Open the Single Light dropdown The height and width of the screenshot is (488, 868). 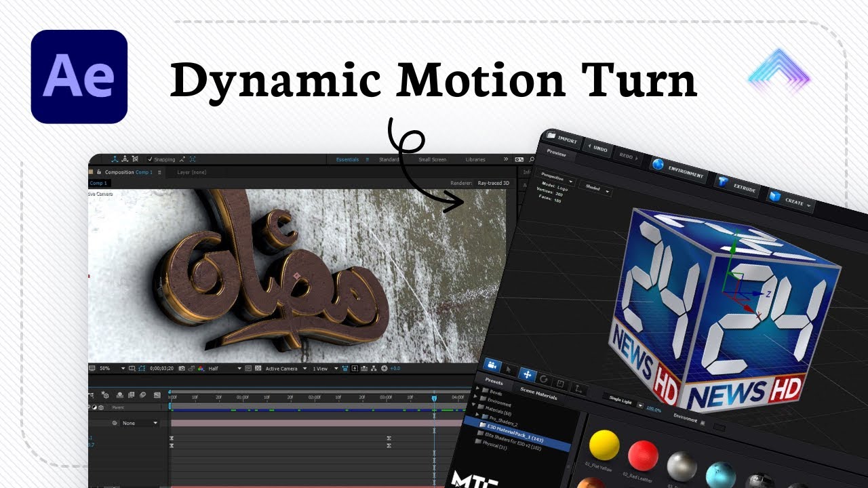623,401
